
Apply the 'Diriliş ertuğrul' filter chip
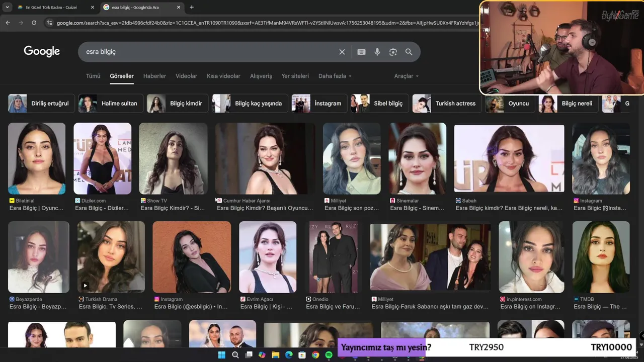tap(41, 103)
